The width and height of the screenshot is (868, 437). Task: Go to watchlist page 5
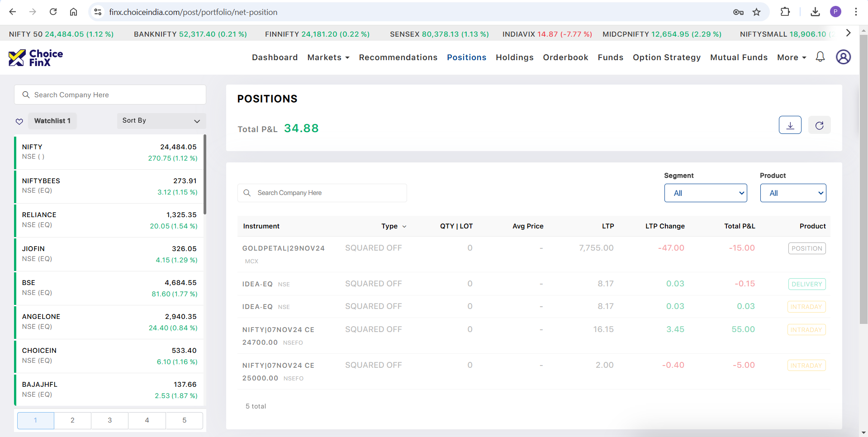click(184, 420)
